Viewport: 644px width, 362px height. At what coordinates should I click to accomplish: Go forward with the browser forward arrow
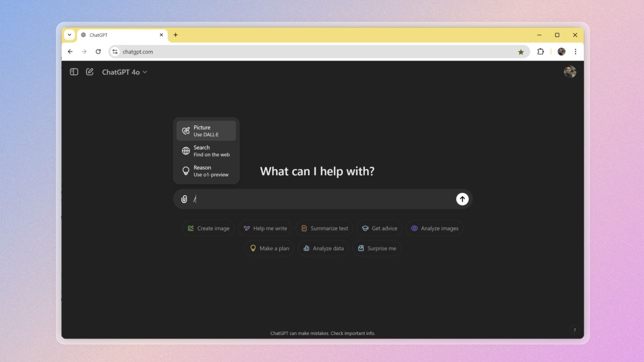tap(84, 52)
